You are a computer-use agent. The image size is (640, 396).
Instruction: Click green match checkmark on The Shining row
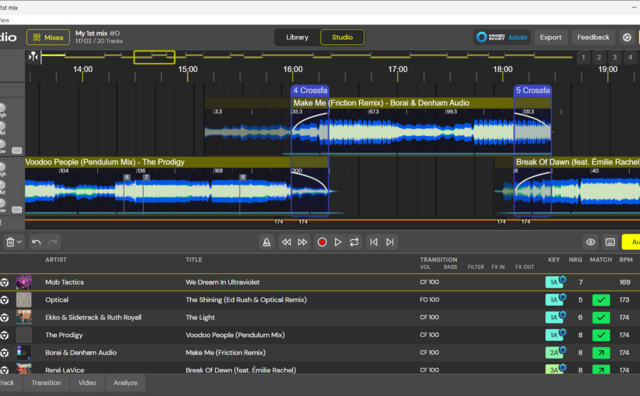[x=601, y=300]
